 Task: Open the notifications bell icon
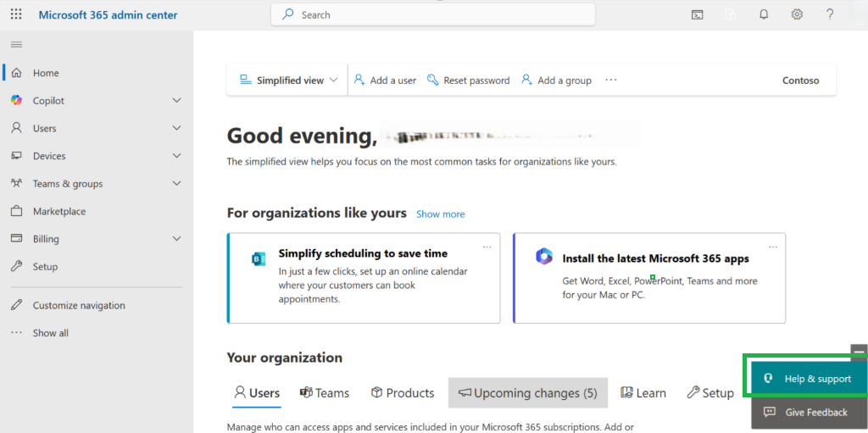point(764,15)
